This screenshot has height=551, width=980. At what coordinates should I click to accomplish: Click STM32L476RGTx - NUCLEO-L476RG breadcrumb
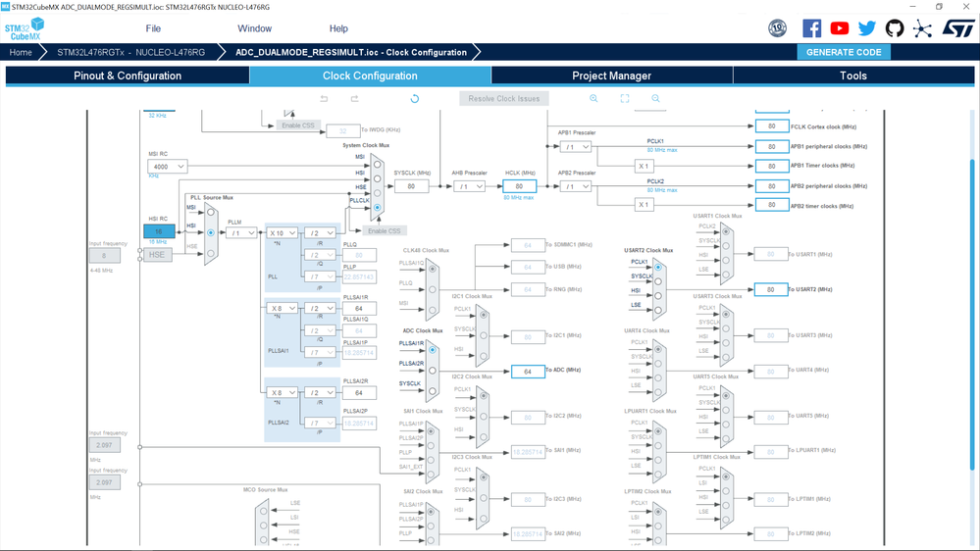click(x=131, y=53)
